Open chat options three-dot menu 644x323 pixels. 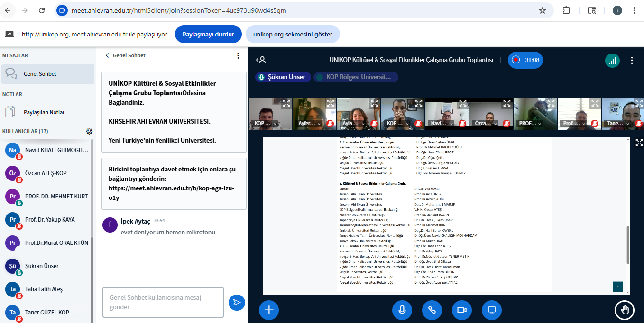click(x=238, y=55)
